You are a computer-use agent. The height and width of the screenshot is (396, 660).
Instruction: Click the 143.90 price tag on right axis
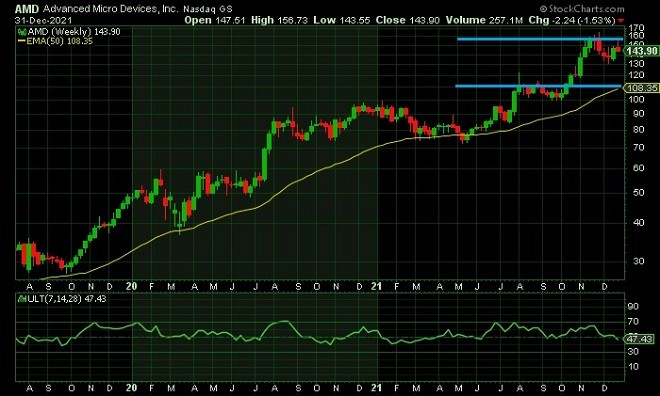[x=641, y=51]
